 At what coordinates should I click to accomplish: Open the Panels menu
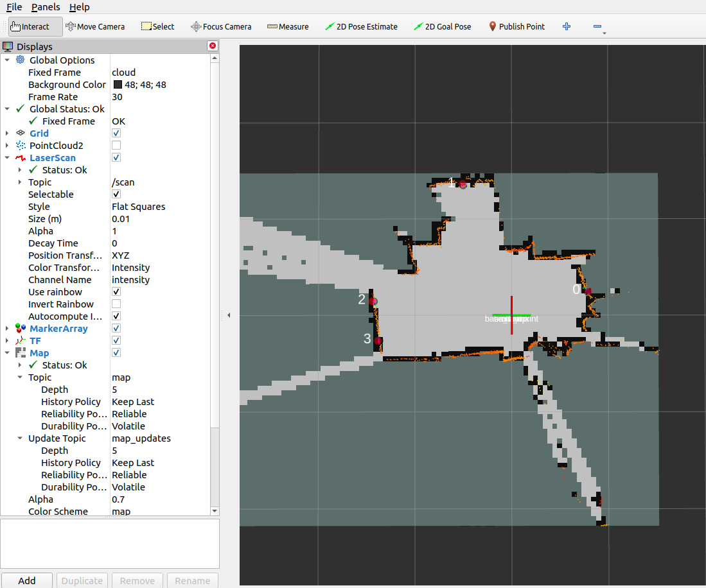click(x=45, y=7)
